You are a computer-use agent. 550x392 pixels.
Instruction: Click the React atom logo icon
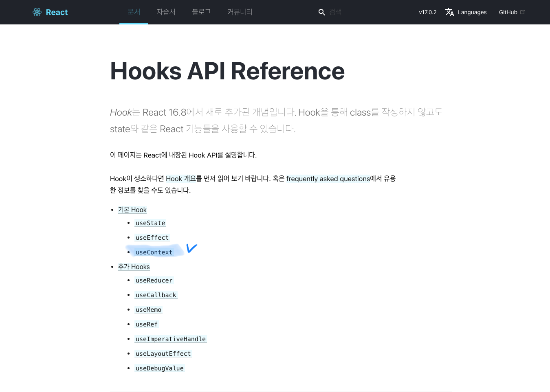(x=37, y=12)
